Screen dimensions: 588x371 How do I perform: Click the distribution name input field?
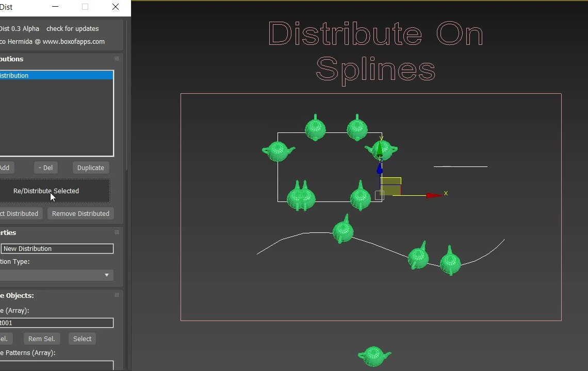pos(57,248)
